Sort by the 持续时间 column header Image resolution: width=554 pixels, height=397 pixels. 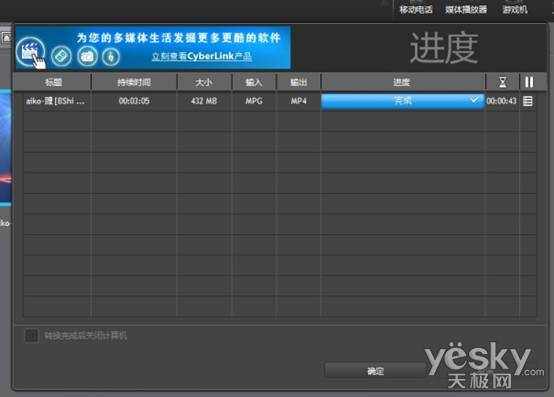(x=134, y=82)
